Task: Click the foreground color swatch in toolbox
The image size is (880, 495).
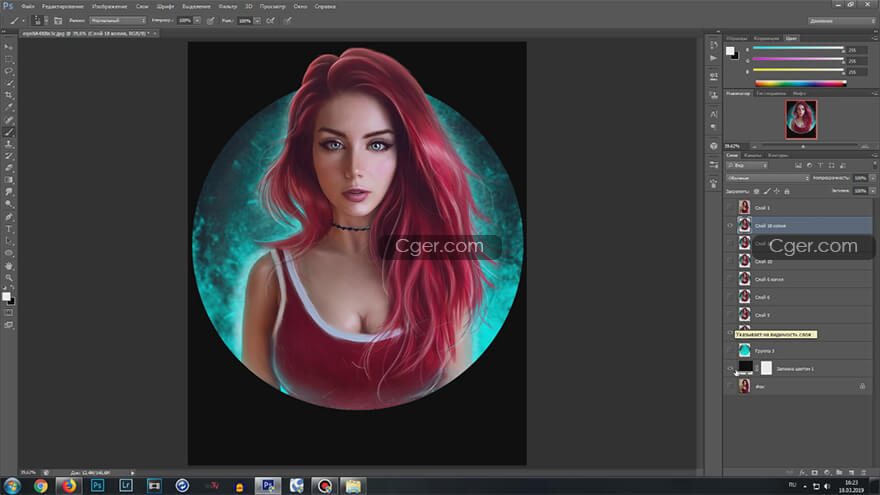Action: point(6,296)
